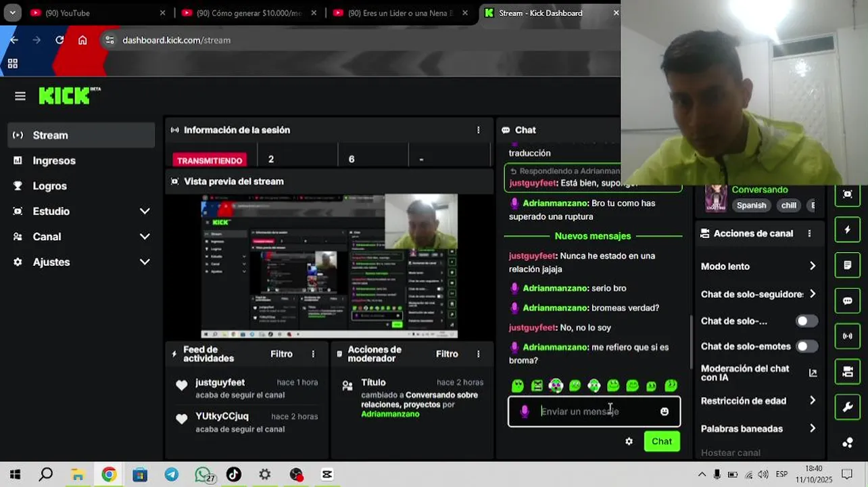Select the second green emote
Viewport: 868px width, 487px height.
(x=537, y=386)
